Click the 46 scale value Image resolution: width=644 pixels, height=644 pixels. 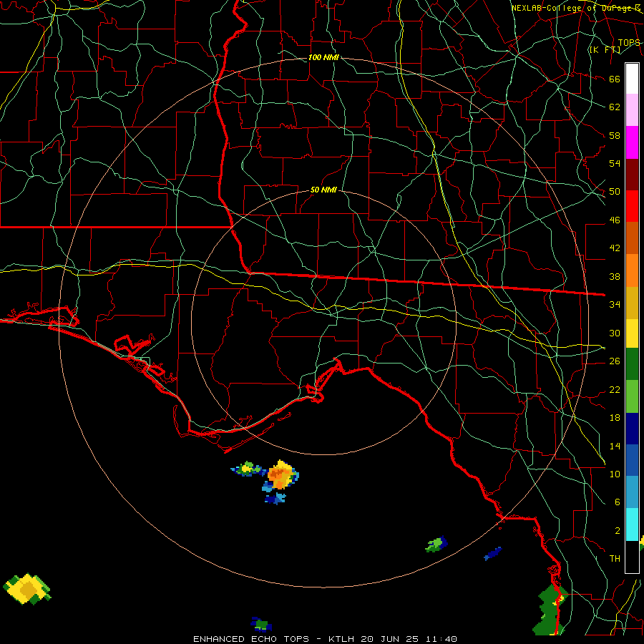tap(615, 220)
